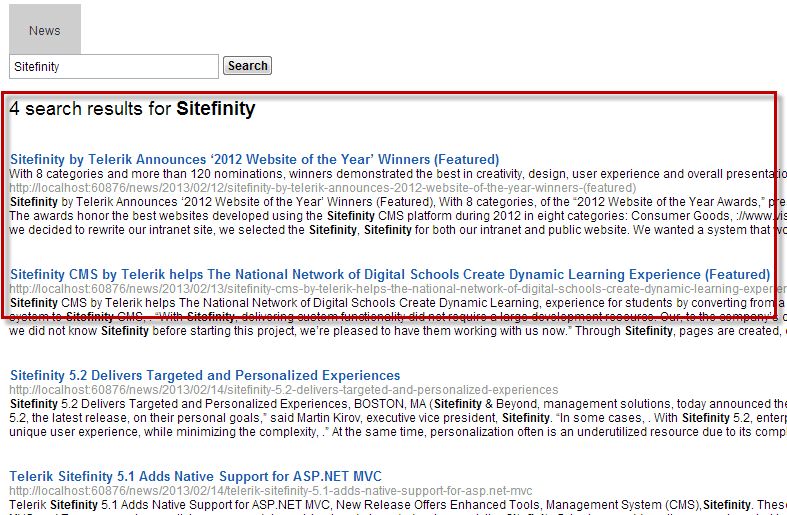Click the sitefinity-5.2-delivers URL line
Image resolution: width=787 pixels, height=515 pixels.
284,390
